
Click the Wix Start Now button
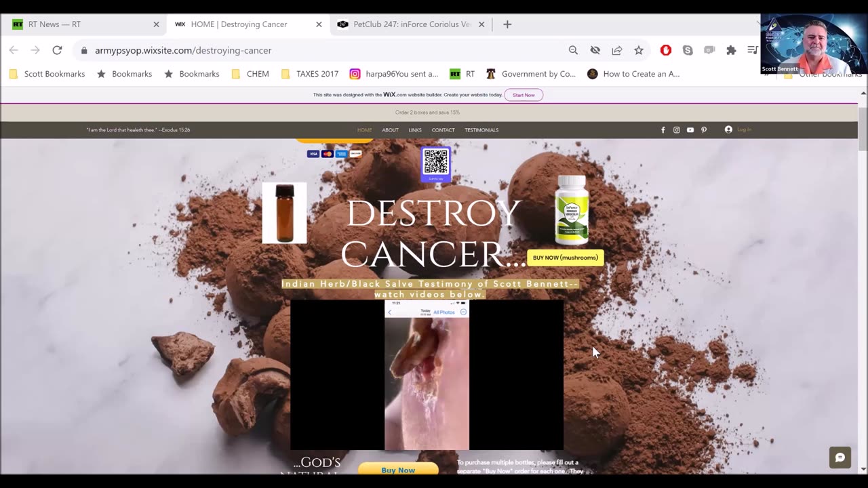coord(524,95)
